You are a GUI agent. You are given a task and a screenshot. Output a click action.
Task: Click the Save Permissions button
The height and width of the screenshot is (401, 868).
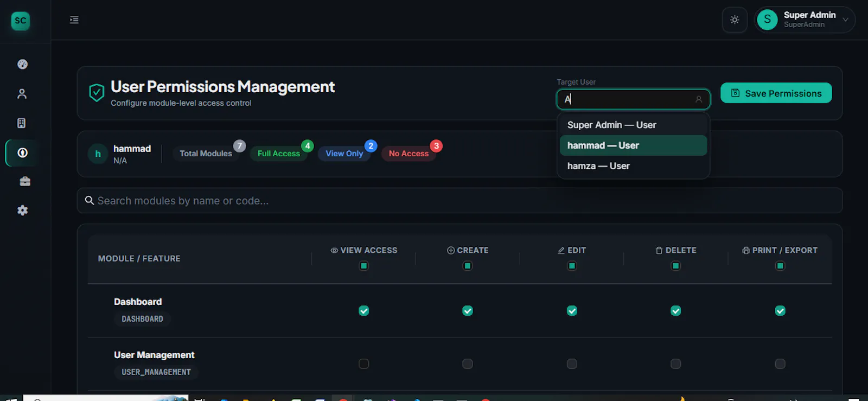coord(776,93)
